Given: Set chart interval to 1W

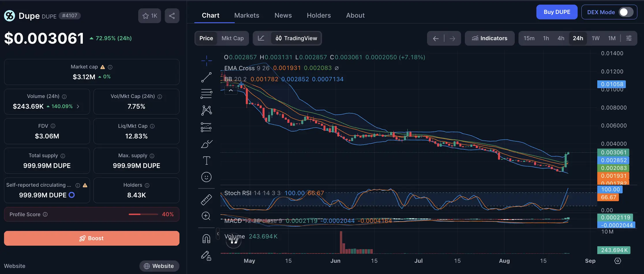Looking at the screenshot, I should tap(596, 38).
